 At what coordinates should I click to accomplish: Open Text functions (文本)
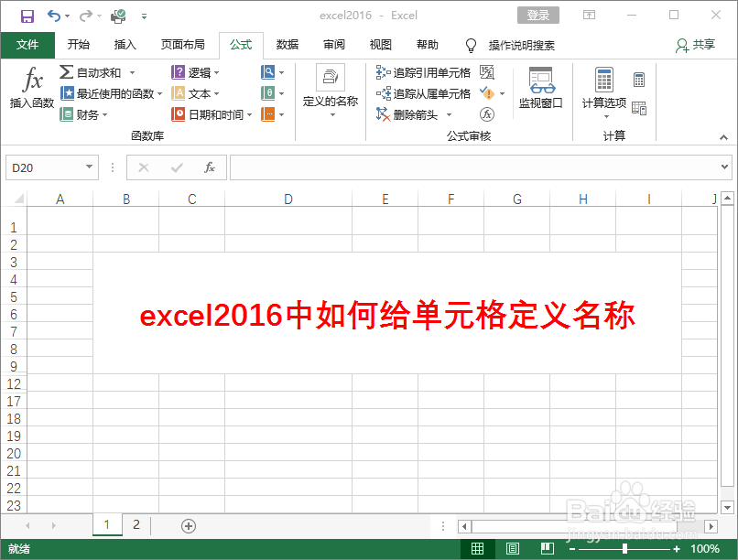pos(195,93)
